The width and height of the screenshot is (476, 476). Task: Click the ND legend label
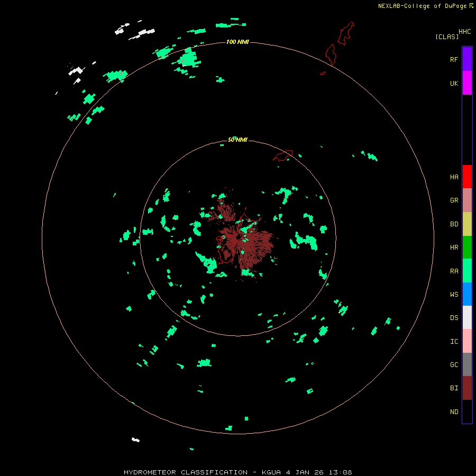click(454, 412)
